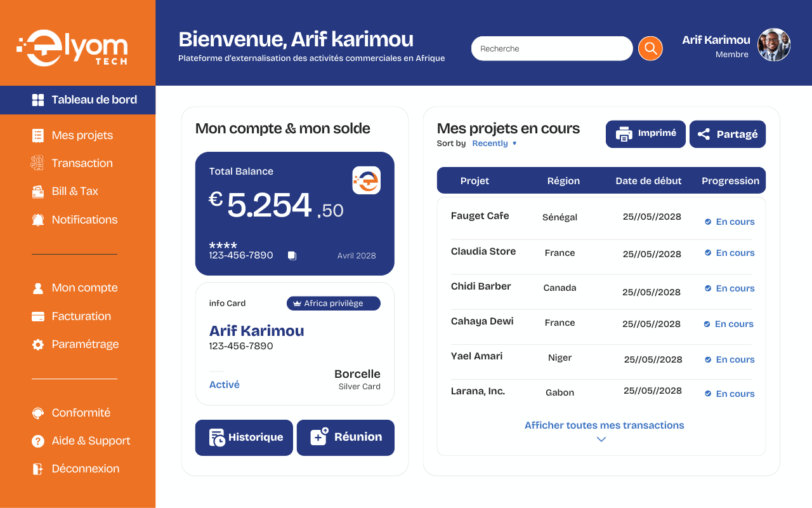Click the copy icon beside card number

pos(292,256)
